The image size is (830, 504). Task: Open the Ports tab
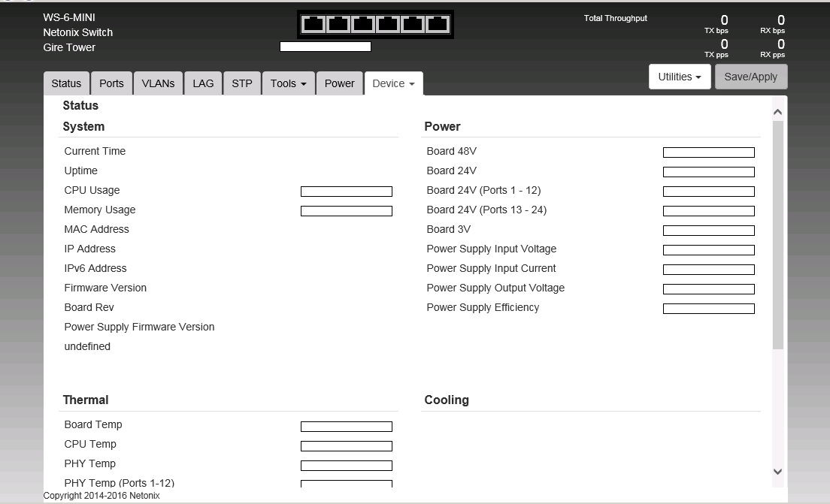pyautogui.click(x=111, y=83)
